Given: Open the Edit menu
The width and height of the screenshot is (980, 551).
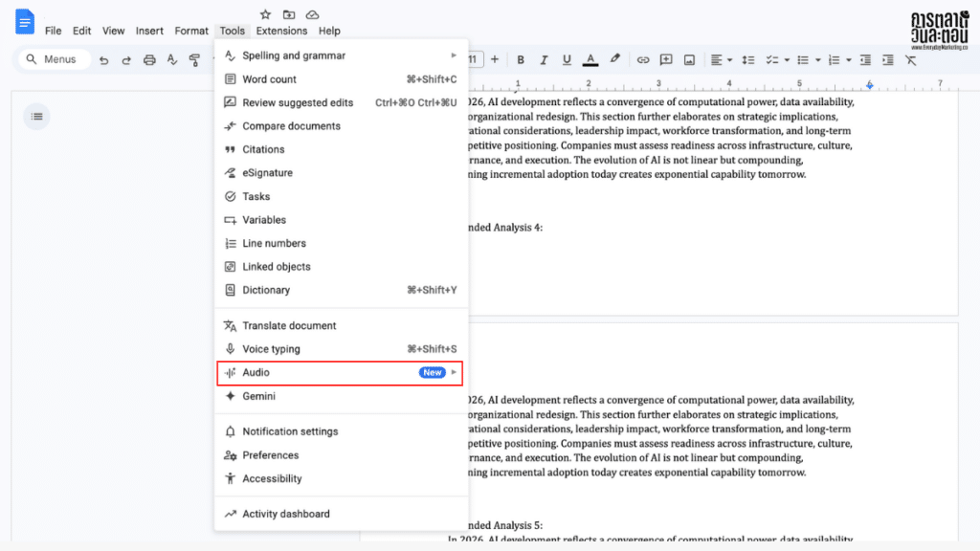Looking at the screenshot, I should (81, 31).
